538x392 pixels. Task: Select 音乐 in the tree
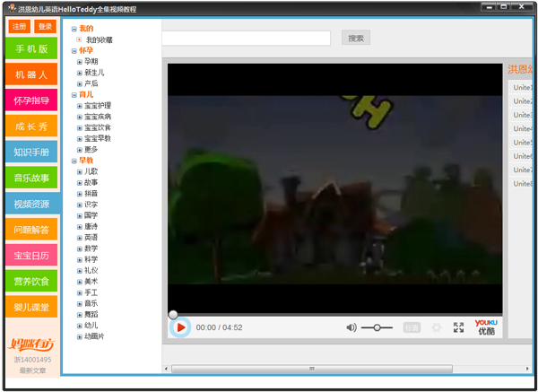[x=91, y=303]
